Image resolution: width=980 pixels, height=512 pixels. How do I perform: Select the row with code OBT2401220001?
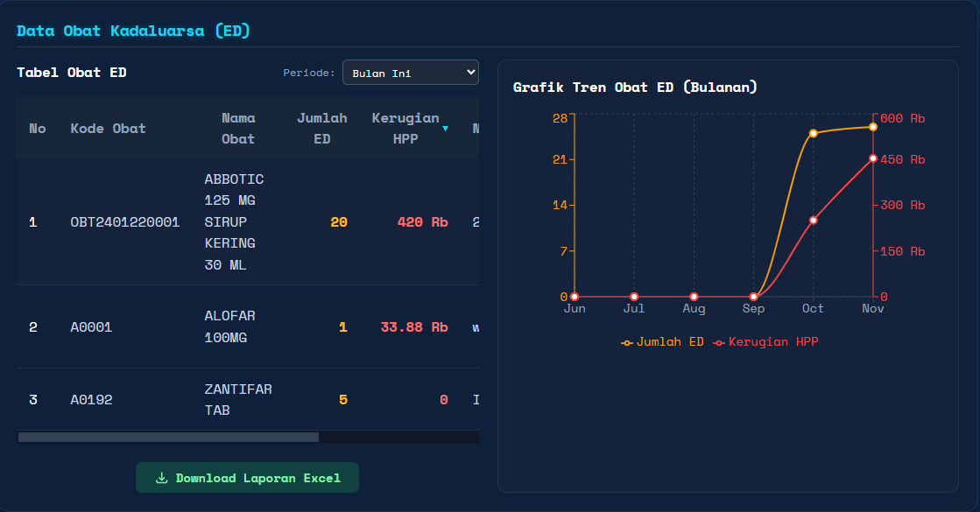click(125, 222)
